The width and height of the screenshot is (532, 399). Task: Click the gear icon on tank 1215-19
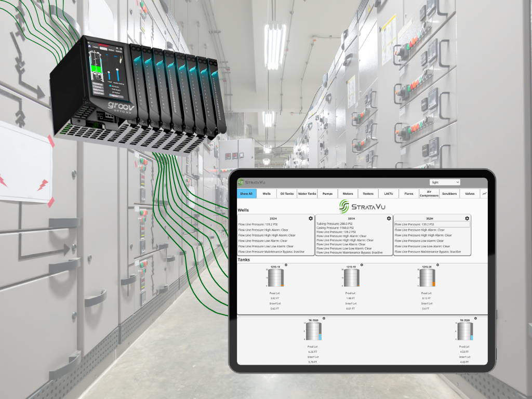tap(362, 264)
